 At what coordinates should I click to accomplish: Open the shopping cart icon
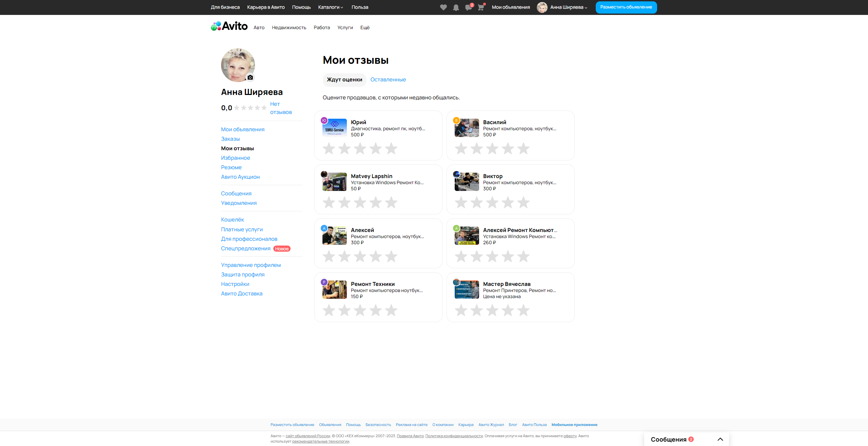481,7
